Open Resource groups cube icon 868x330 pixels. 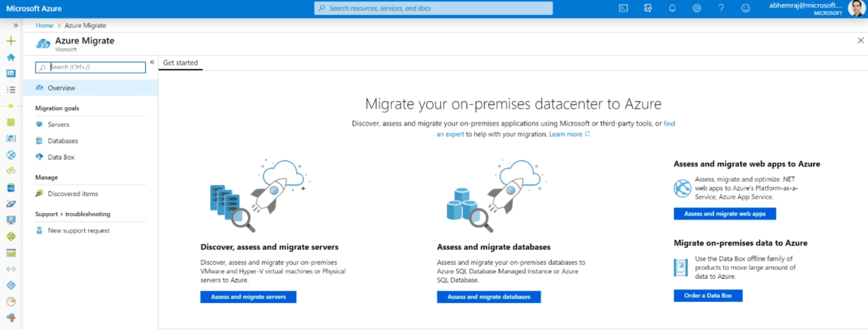click(11, 139)
